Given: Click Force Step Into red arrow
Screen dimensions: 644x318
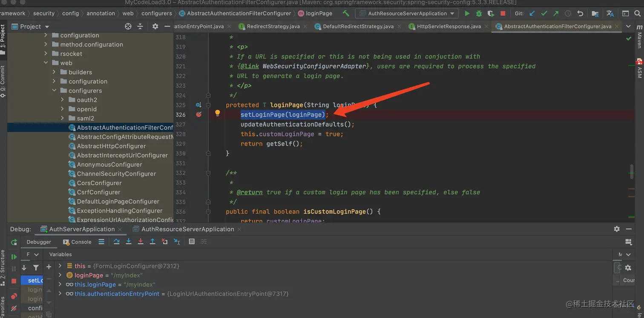Looking at the screenshot, I should [141, 242].
